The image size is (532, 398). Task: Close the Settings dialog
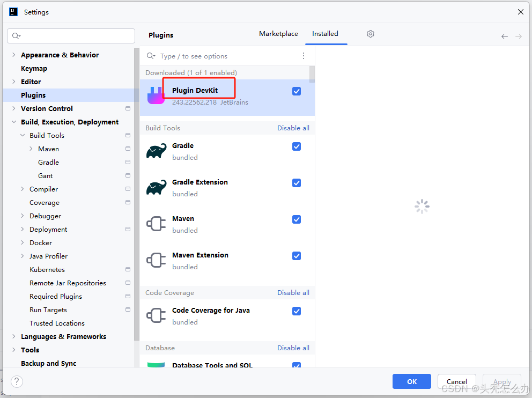pyautogui.click(x=520, y=12)
